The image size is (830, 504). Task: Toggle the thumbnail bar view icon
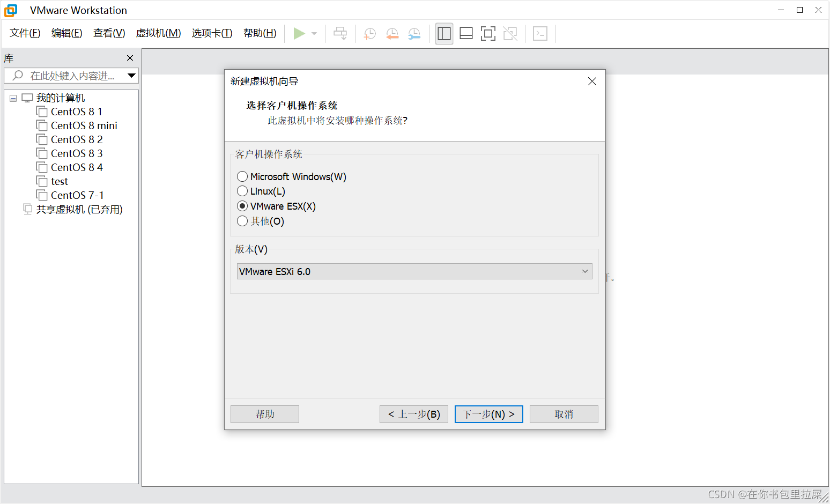click(x=466, y=33)
